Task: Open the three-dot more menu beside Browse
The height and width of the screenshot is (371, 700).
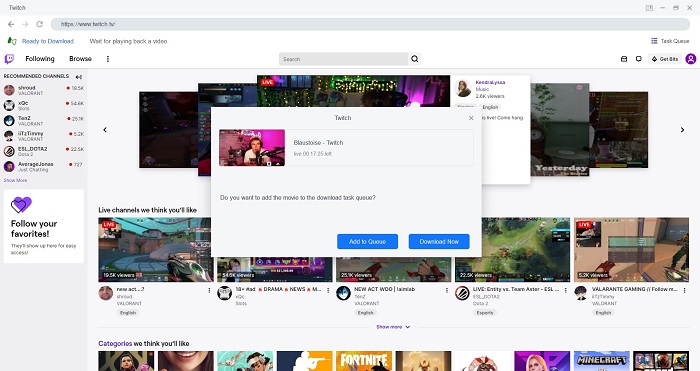Action: [x=108, y=59]
